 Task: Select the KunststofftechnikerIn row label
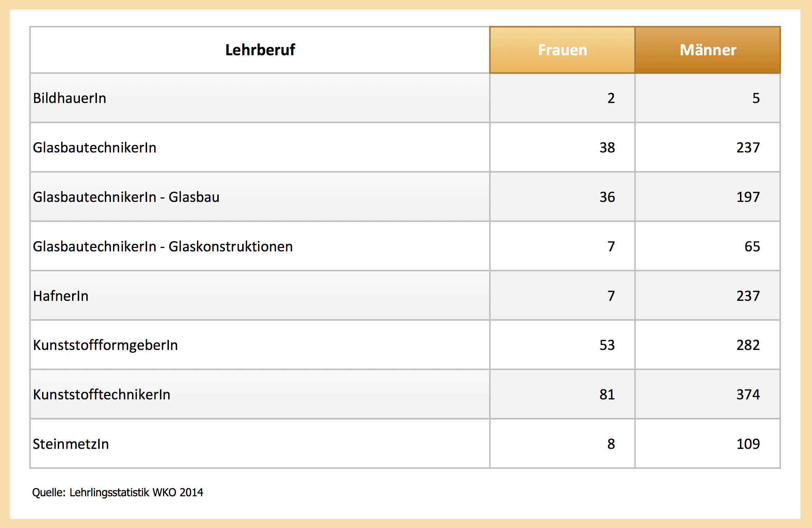coord(102,395)
